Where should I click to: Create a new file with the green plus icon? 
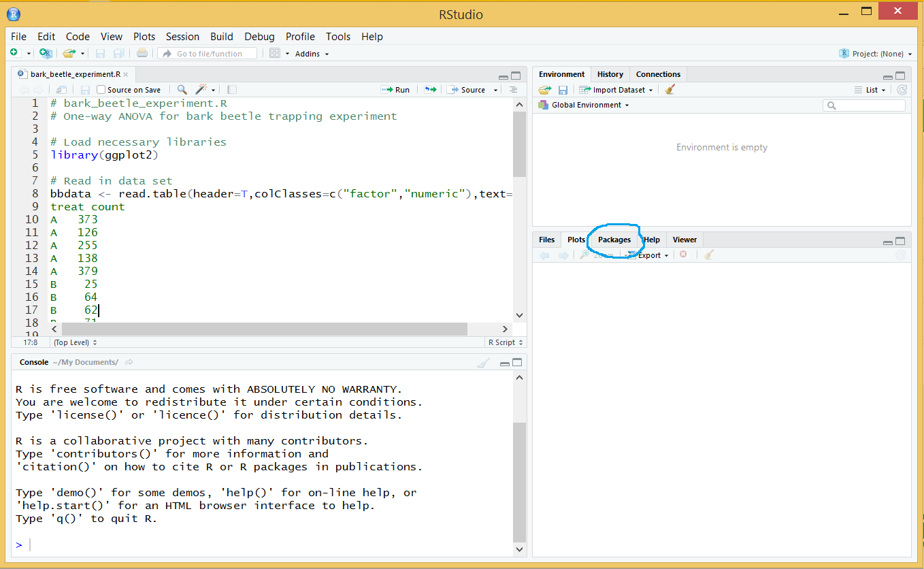point(14,53)
